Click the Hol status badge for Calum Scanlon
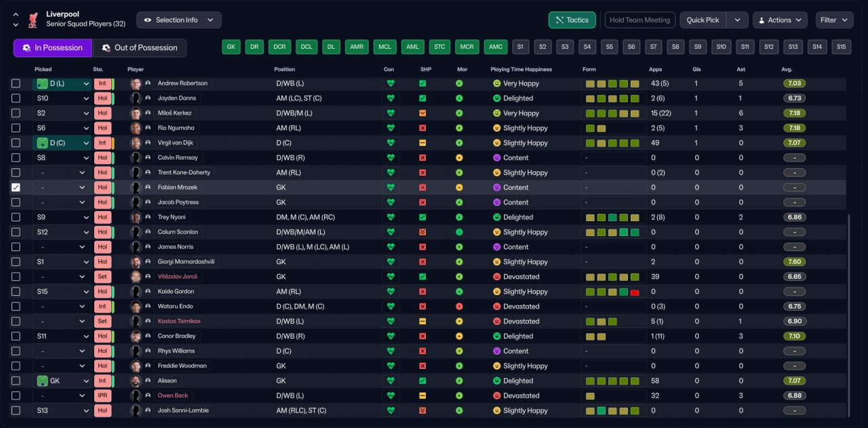Viewport: 868px width, 428px height. coord(102,233)
